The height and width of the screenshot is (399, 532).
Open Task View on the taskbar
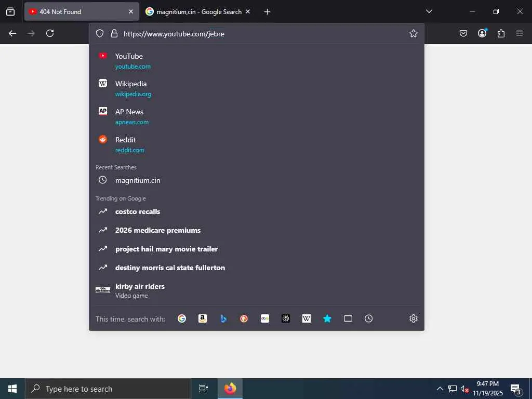tap(204, 389)
